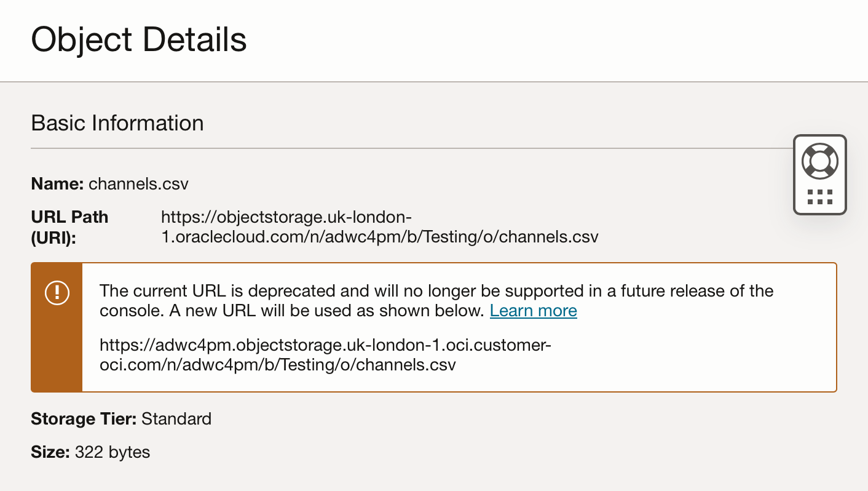This screenshot has height=491, width=868.
Task: Click the Basic Information section header
Action: [117, 124]
